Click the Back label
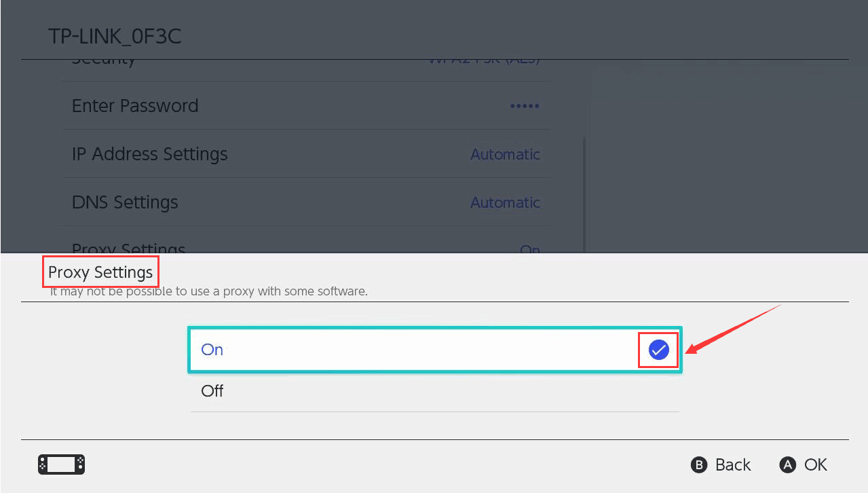Screen dimensions: 868x493 coord(732,464)
